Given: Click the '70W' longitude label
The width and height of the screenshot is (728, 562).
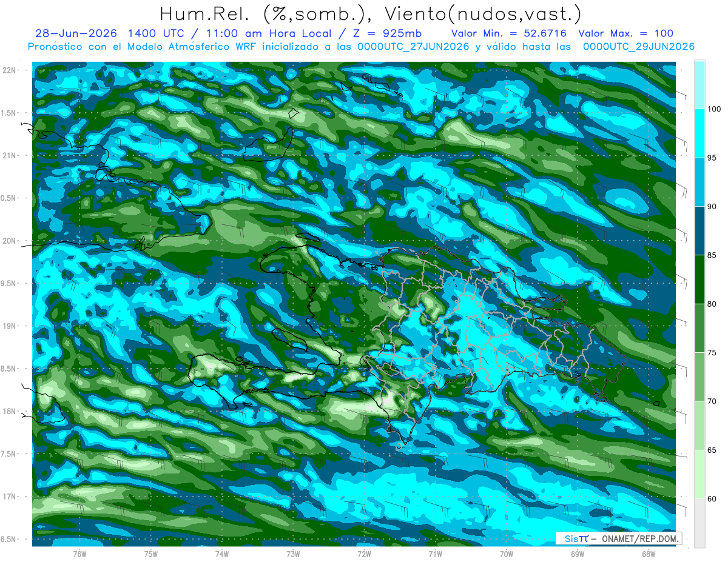Looking at the screenshot, I should point(507,554).
